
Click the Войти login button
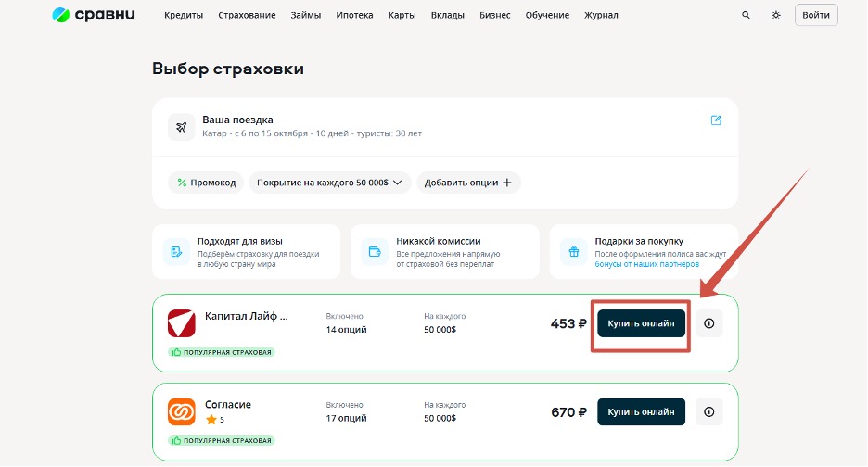click(x=816, y=15)
